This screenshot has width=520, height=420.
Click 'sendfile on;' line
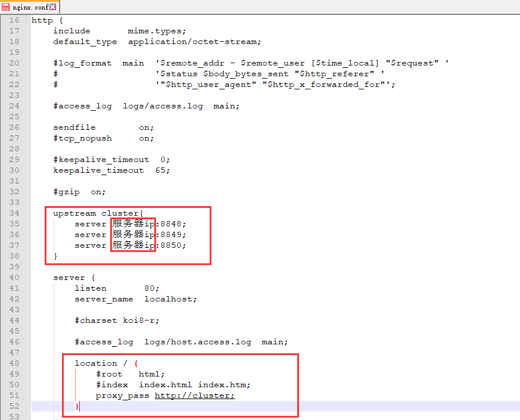tap(104, 127)
